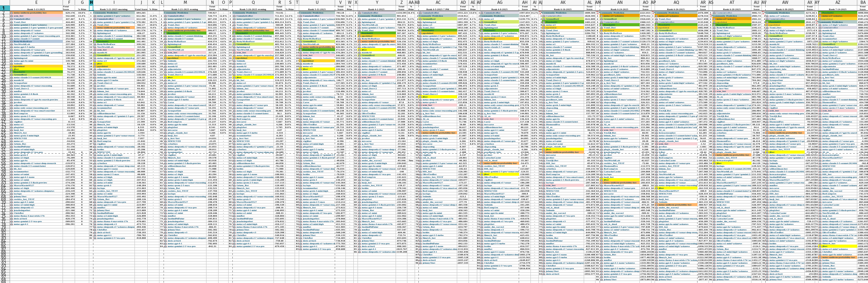Screen dimensions: 868x283
Task: Select column AZ header
Action: (835, 2)
